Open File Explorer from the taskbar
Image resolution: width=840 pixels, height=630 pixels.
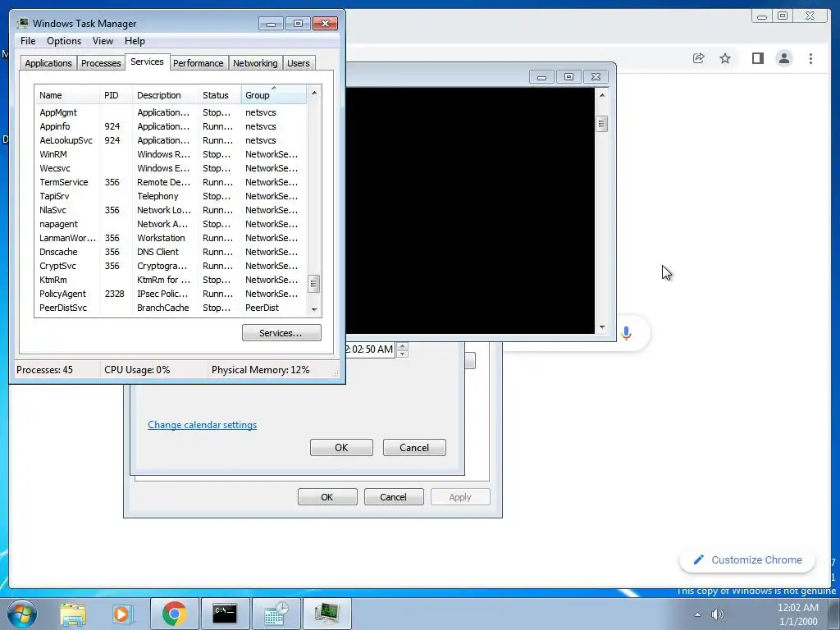[x=73, y=614]
